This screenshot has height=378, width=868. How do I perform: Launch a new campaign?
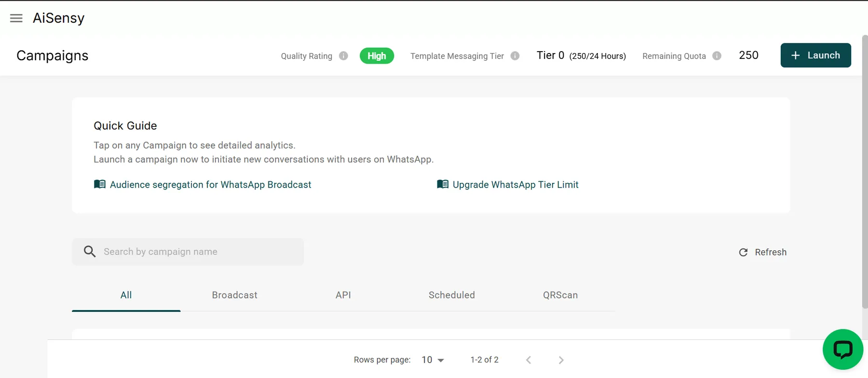[815, 55]
